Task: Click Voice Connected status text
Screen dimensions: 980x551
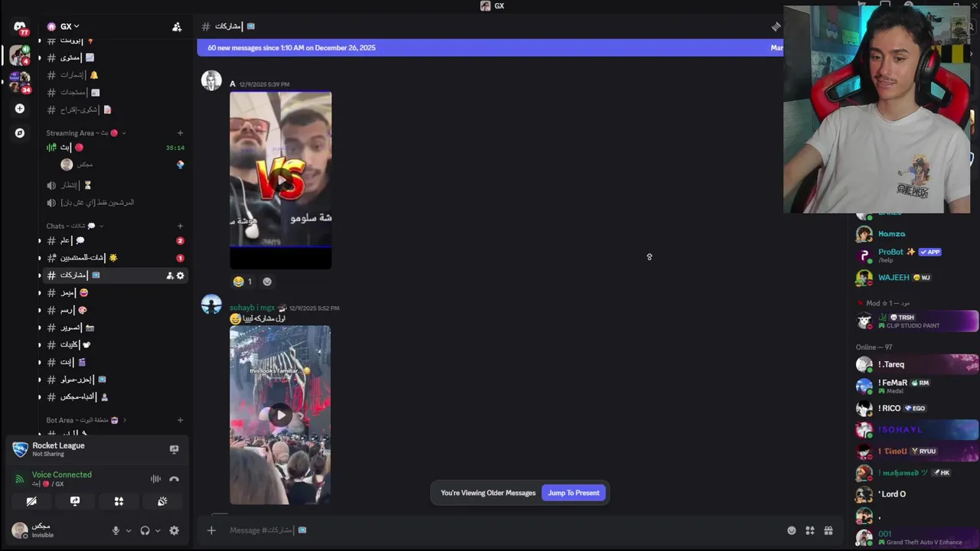Action: (61, 474)
